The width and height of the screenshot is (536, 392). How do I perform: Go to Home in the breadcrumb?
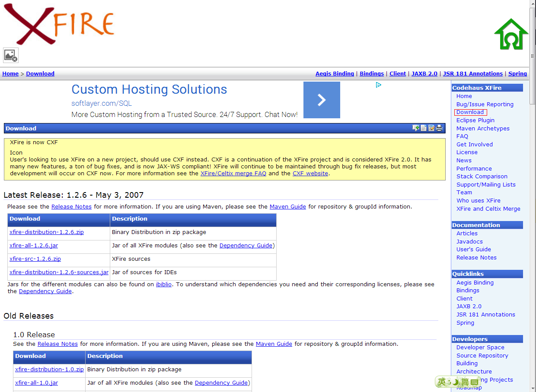coord(10,74)
